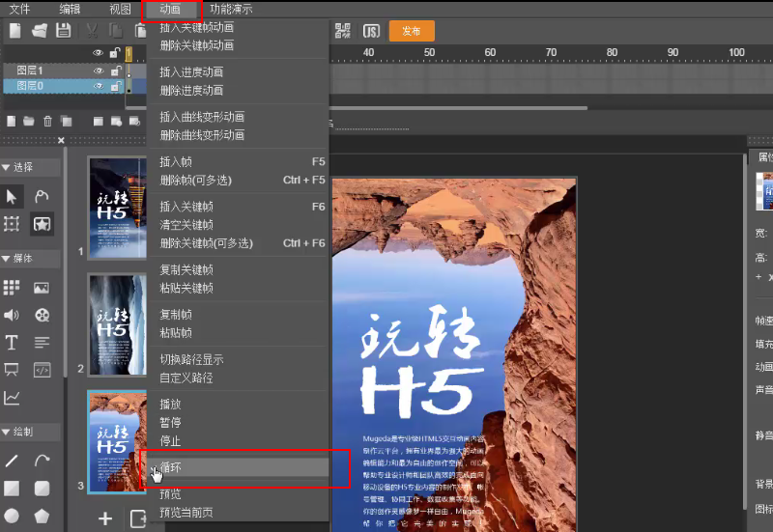This screenshot has height=532, width=773.
Task: Open the JS script editor icon
Action: tap(371, 31)
